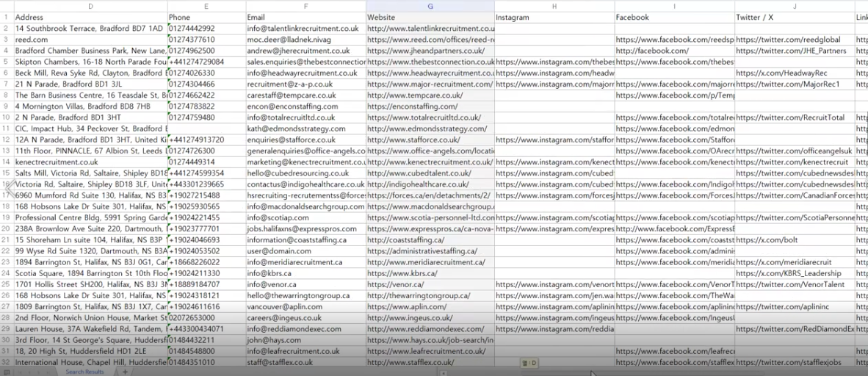
Task: Select the twitter.com/officeangelsuk cell
Action: point(795,151)
